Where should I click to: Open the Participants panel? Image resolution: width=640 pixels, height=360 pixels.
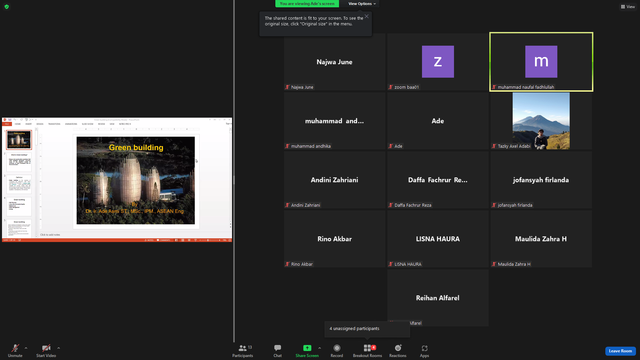point(243,350)
